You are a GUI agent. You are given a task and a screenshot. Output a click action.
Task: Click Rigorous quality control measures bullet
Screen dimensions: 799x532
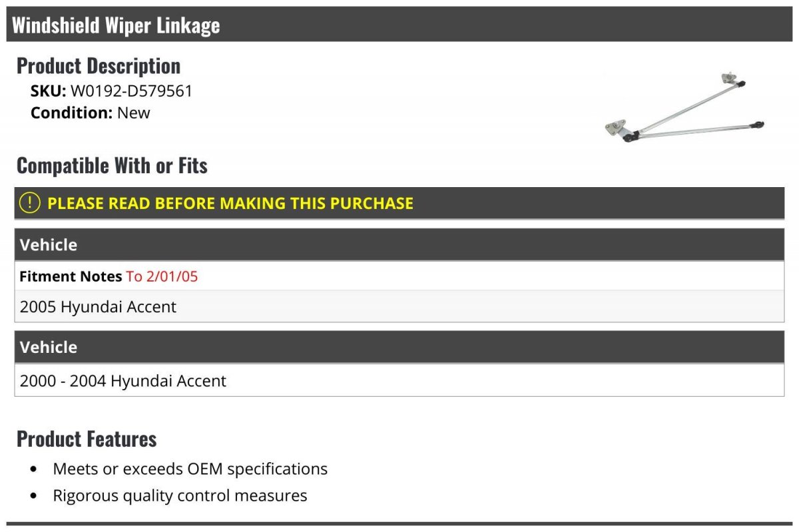pyautogui.click(x=180, y=495)
